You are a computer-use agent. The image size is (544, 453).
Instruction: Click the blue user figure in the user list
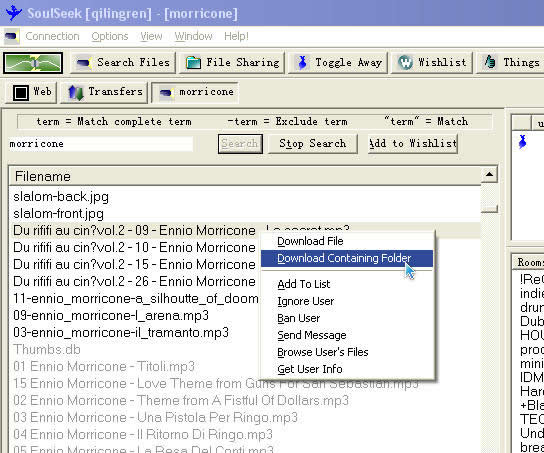[522, 142]
